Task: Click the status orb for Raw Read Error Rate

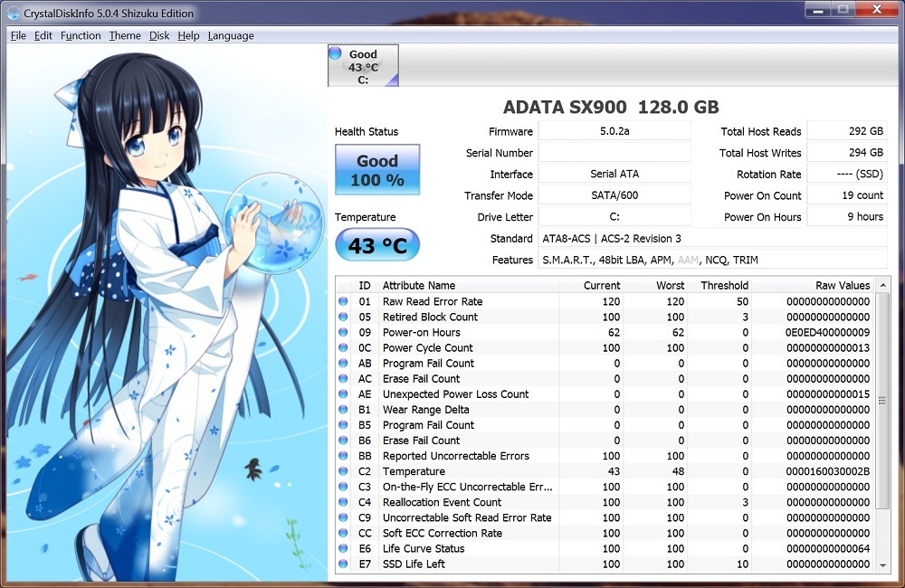Action: pos(343,301)
